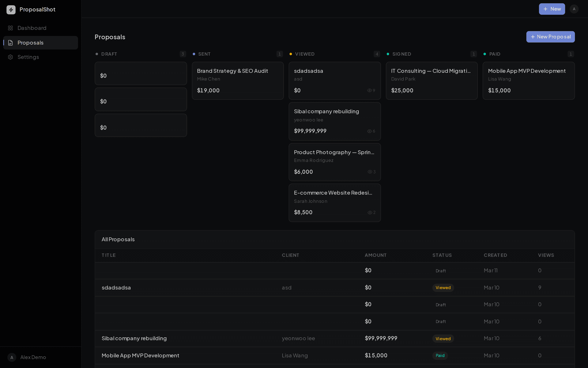Screen dimensions: 588x368
Task: Open the Brand Strategy & SEO Audit card
Action: click(x=238, y=81)
